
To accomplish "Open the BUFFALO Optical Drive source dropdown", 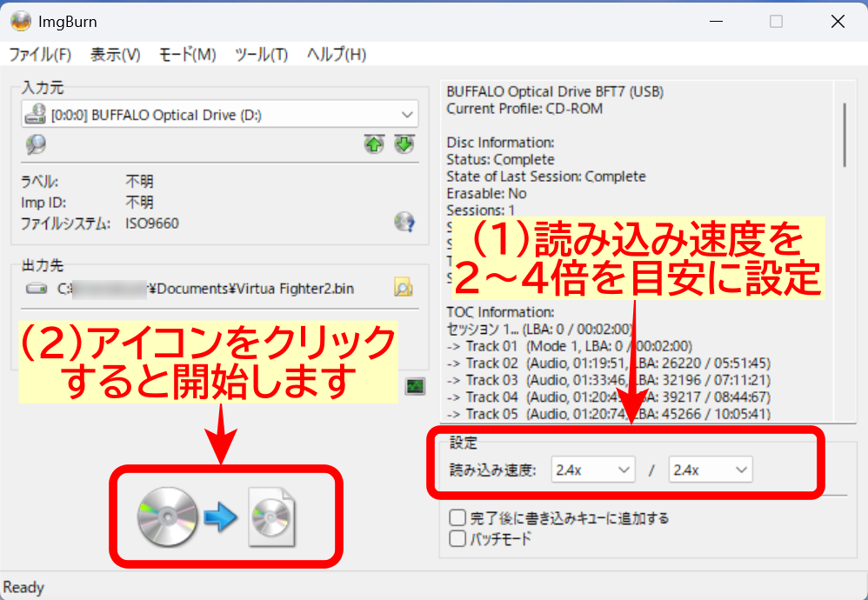I will point(220,115).
